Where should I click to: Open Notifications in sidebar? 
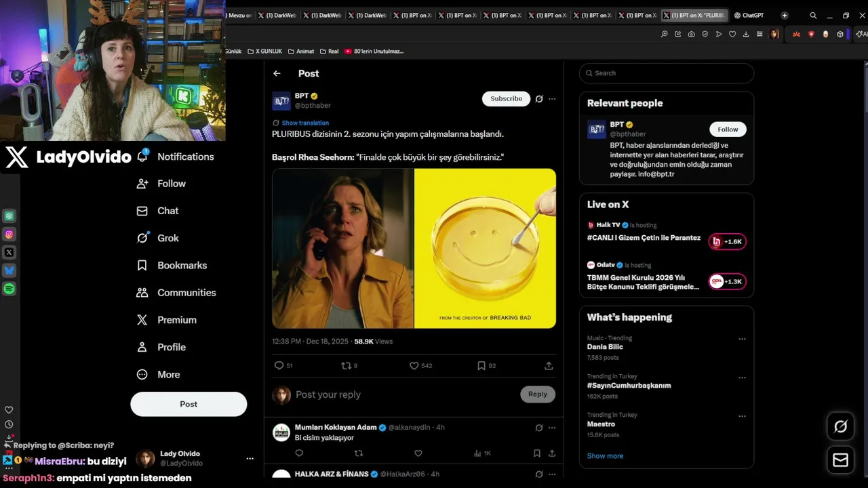click(x=175, y=157)
